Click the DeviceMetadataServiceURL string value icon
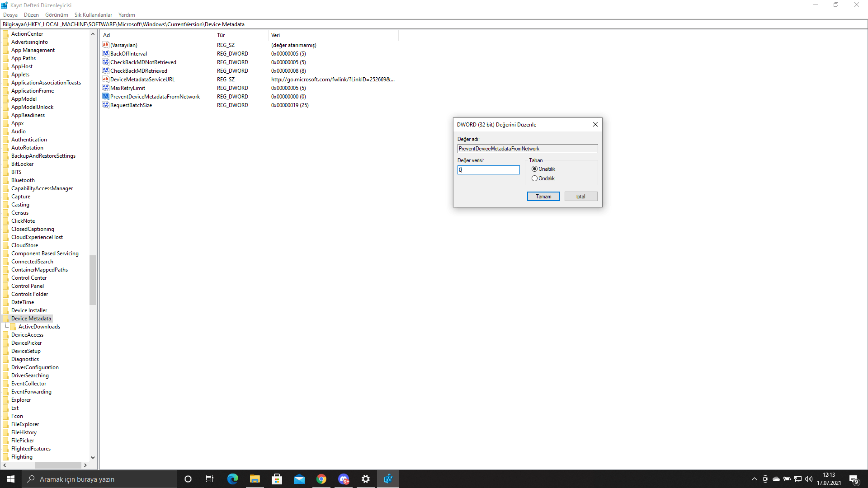Image resolution: width=868 pixels, height=488 pixels. [106, 79]
